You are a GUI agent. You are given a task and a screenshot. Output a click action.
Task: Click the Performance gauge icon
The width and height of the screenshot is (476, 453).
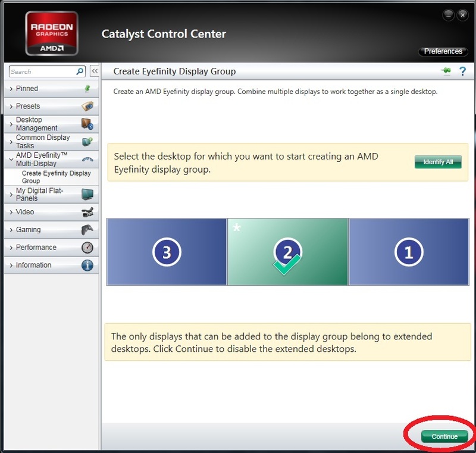87,248
